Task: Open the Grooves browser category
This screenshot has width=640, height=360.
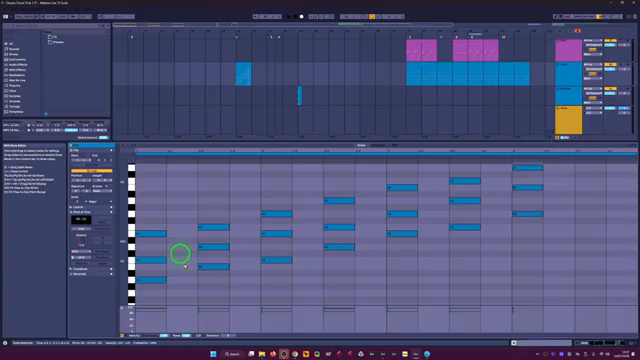Action: click(15, 101)
